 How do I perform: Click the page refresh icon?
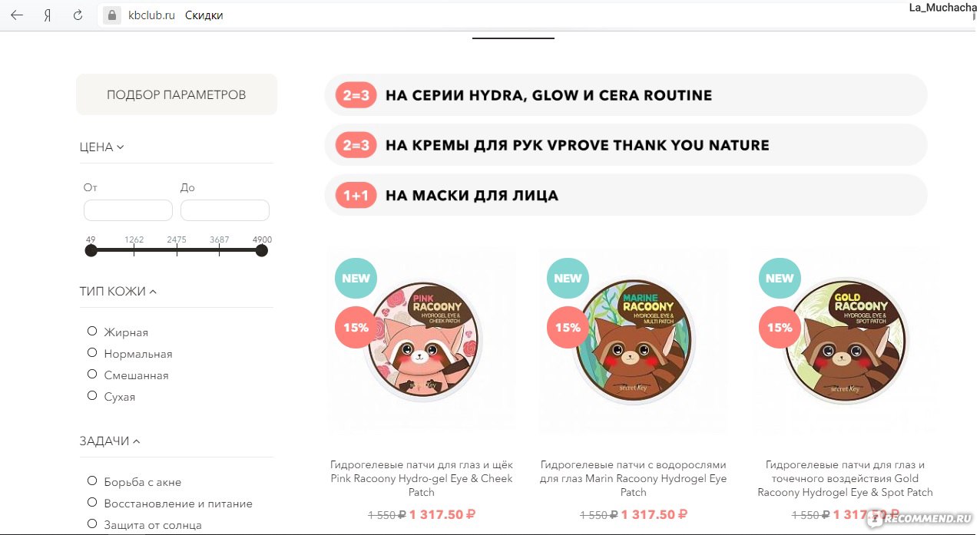77,15
